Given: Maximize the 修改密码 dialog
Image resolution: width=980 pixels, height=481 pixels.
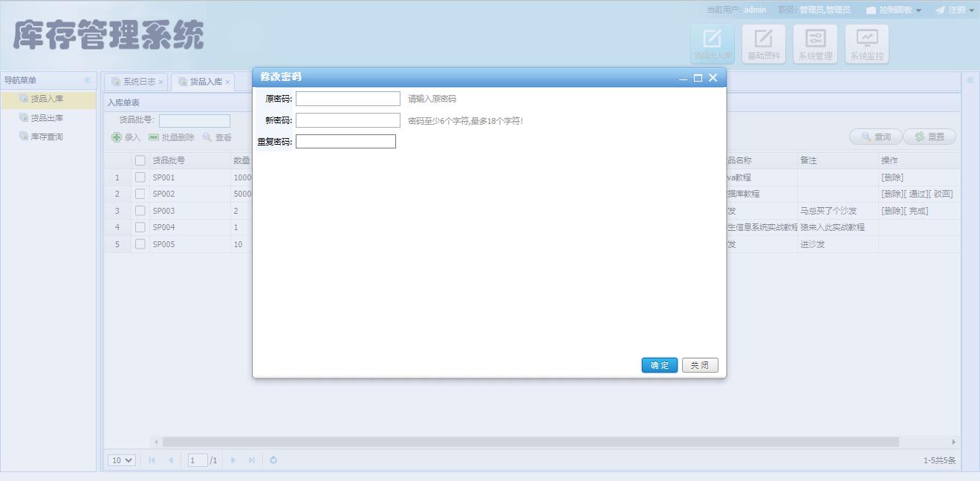Looking at the screenshot, I should pos(698,78).
